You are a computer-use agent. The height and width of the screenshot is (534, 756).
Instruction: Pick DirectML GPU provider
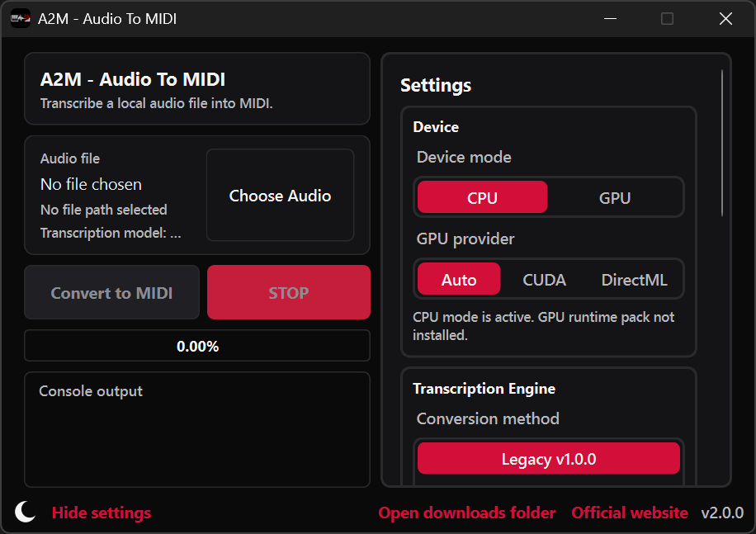[x=634, y=279]
